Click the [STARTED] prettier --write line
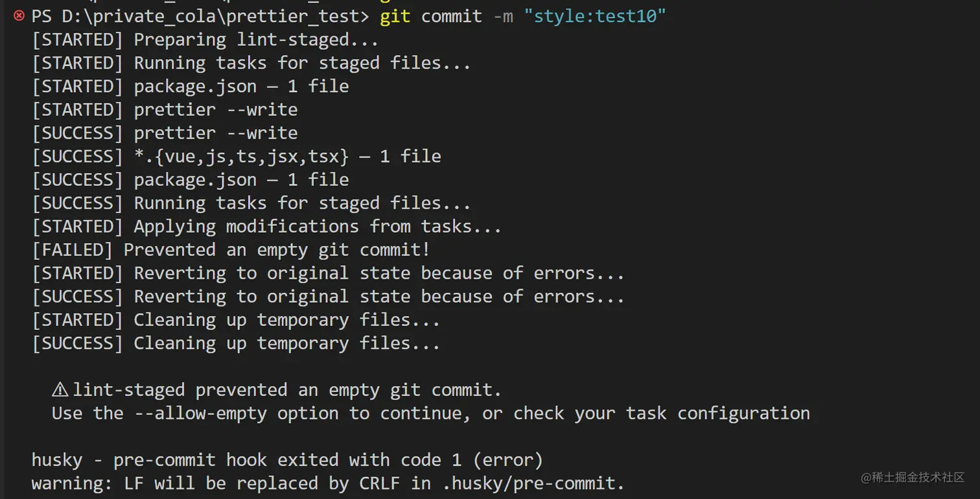980x499 pixels. click(165, 110)
